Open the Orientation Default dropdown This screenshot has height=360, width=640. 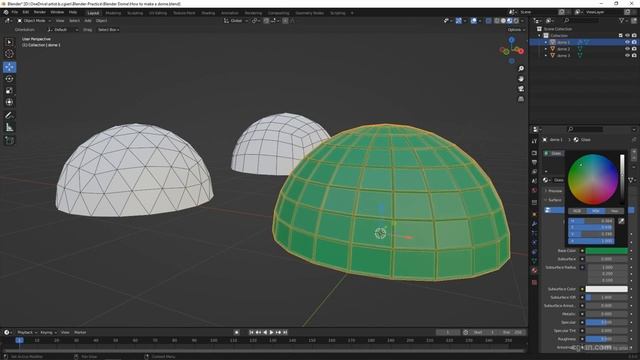coord(62,30)
